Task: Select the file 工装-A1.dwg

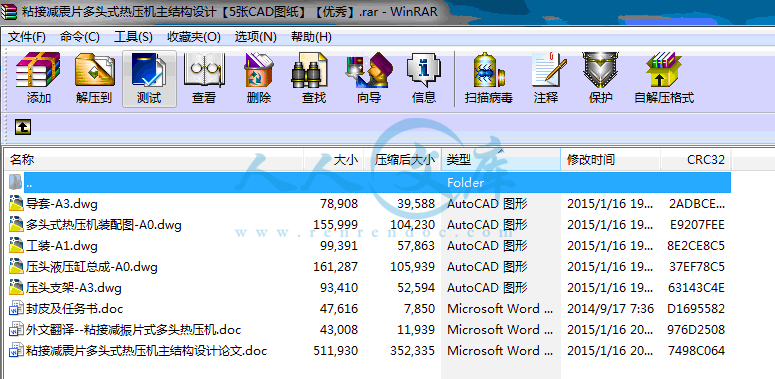Action: pyautogui.click(x=62, y=246)
